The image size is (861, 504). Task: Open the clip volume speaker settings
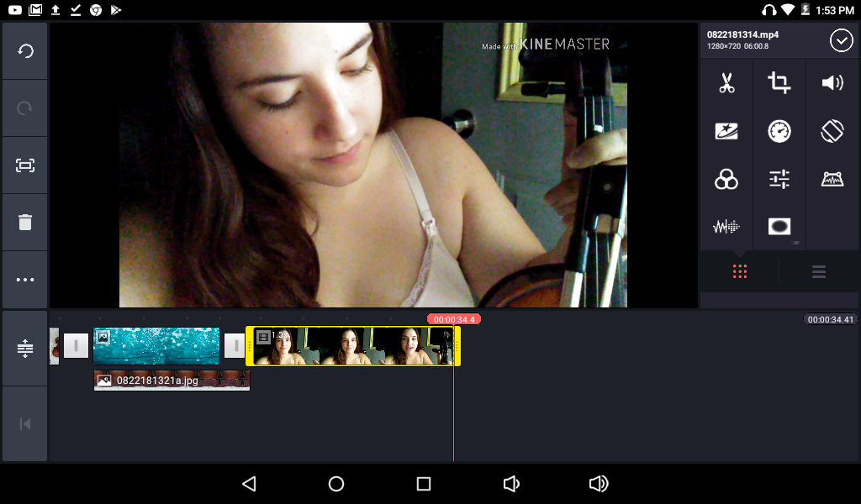point(832,83)
